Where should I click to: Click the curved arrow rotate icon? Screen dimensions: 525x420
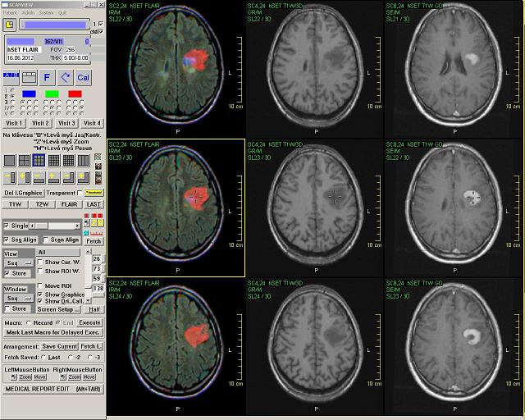65,78
